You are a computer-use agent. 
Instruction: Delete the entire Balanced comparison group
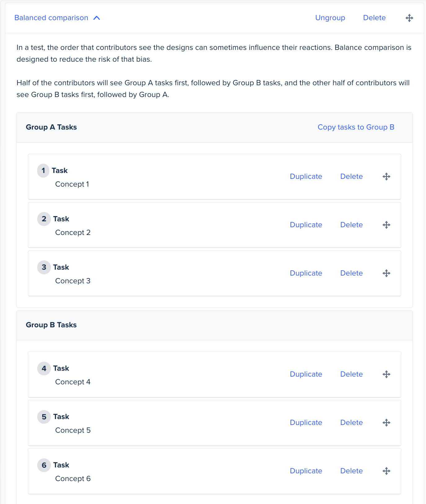coord(374,18)
